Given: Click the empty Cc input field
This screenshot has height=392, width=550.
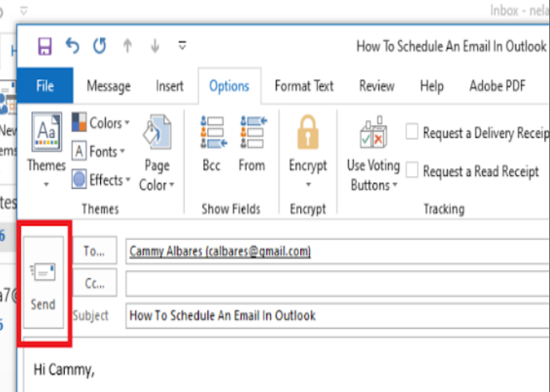Looking at the screenshot, I should 337,283.
